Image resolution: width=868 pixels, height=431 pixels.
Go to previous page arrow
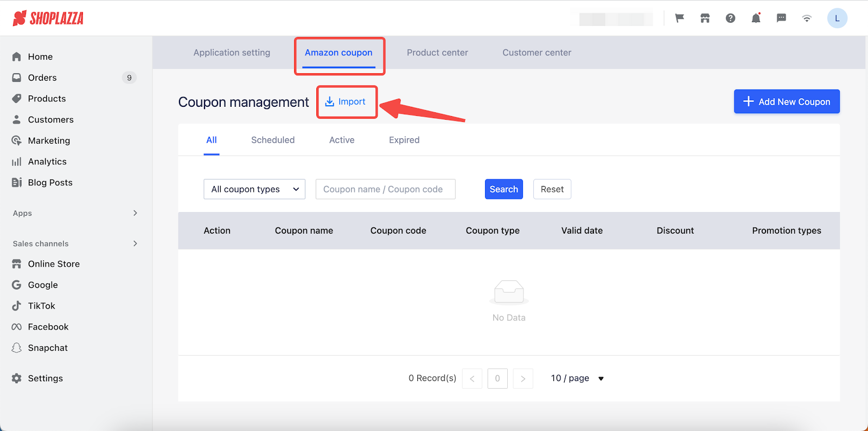(472, 378)
